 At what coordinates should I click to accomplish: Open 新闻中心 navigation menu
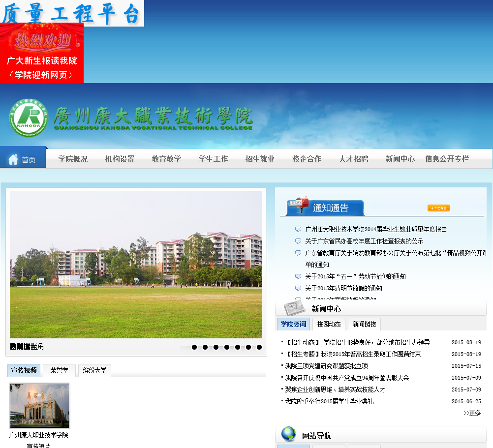tap(400, 159)
